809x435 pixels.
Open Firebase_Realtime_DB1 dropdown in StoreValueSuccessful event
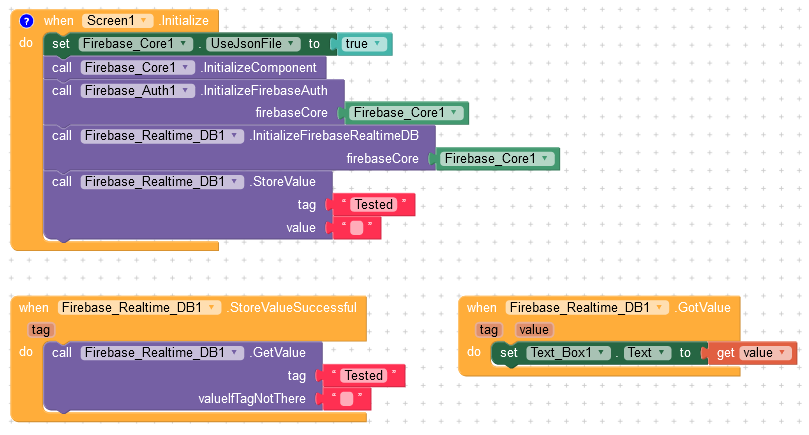point(139,308)
